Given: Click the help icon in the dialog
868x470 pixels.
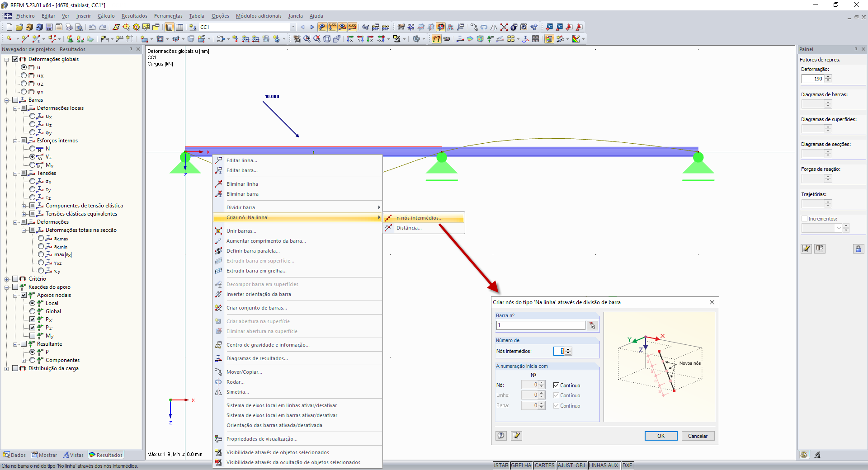Looking at the screenshot, I should (501, 436).
